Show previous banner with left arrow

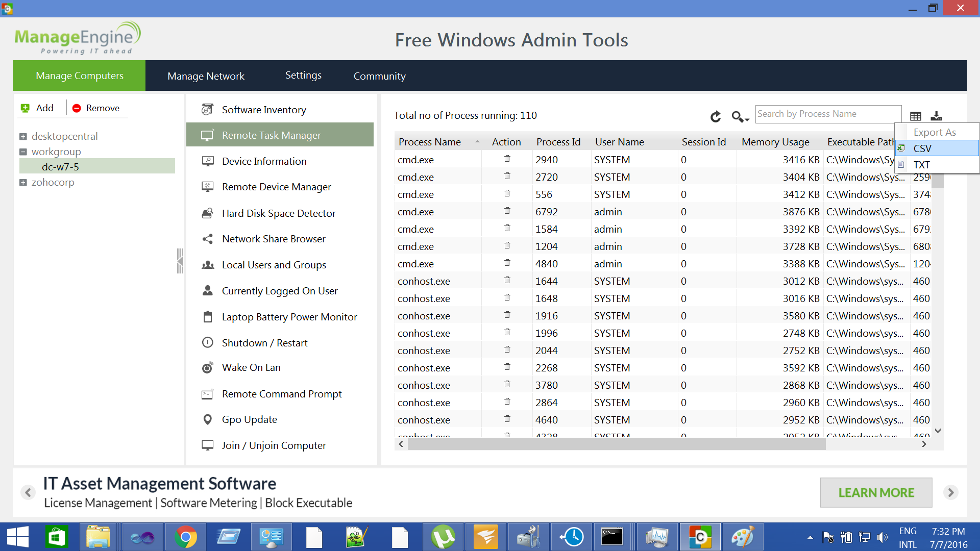pyautogui.click(x=28, y=492)
